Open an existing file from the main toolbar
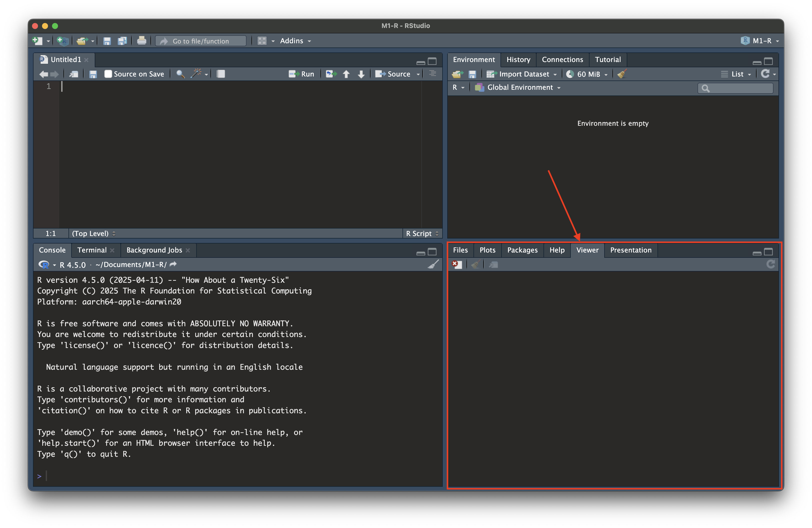The image size is (812, 528). coord(82,41)
